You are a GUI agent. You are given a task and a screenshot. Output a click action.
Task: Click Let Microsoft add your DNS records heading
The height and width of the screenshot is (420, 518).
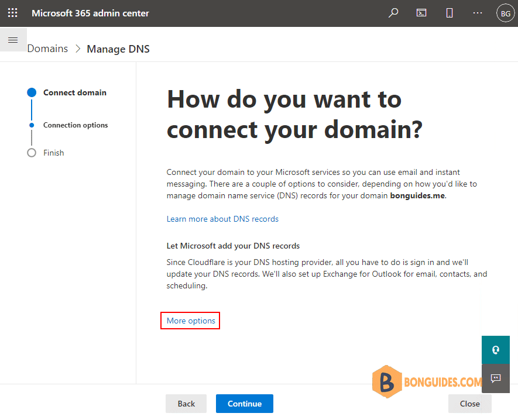pos(233,246)
